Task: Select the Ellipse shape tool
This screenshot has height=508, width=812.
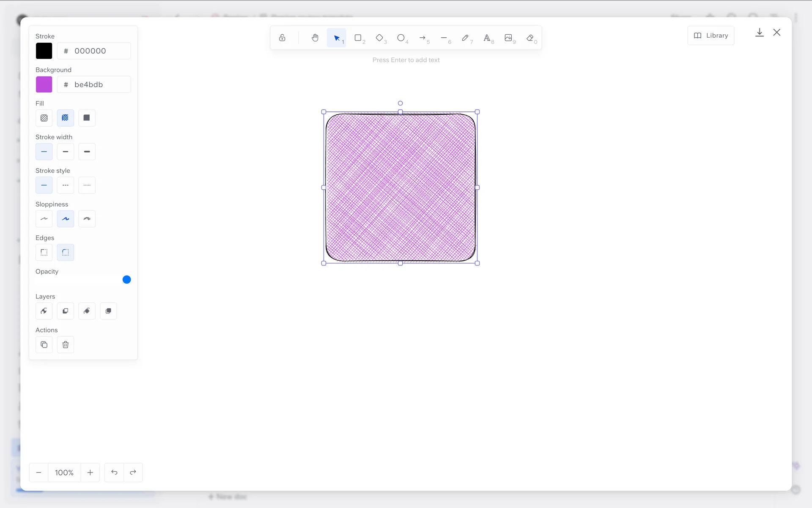Action: click(401, 38)
